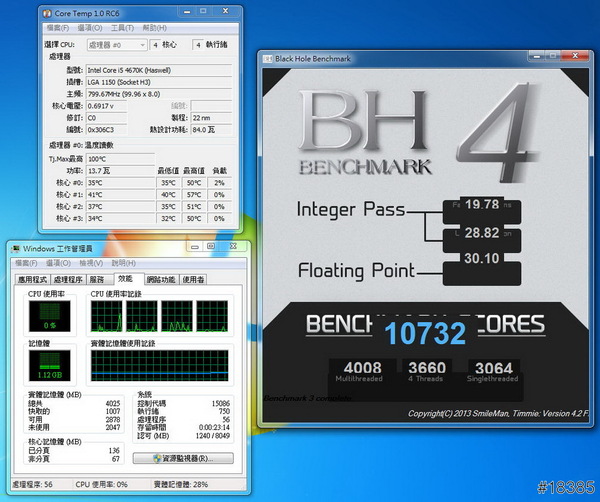Open the 幫助(H) menu in Core Temp
Screen dimensions: 600x502
pos(155,28)
